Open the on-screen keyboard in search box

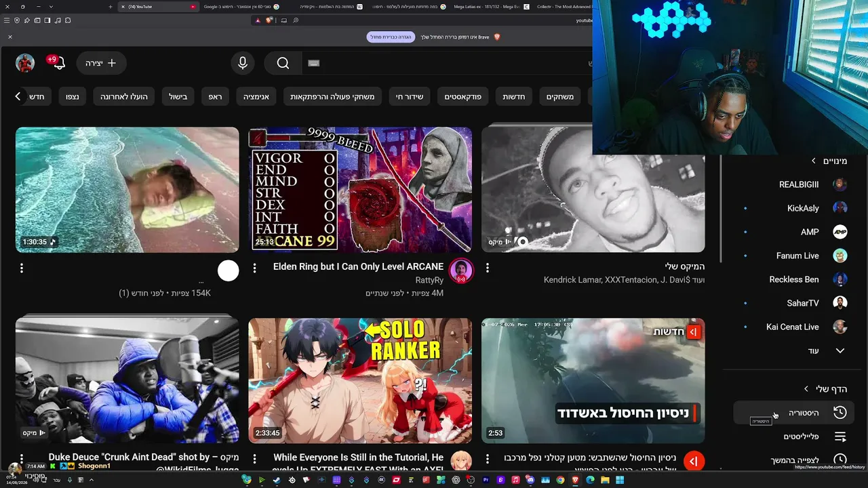click(313, 63)
